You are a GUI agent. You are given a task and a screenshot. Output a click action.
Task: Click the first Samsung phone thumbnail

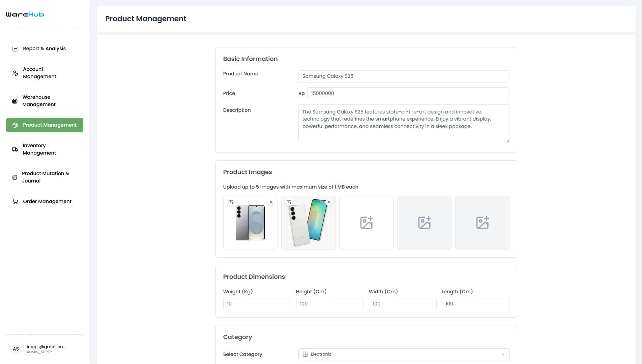[250, 223]
